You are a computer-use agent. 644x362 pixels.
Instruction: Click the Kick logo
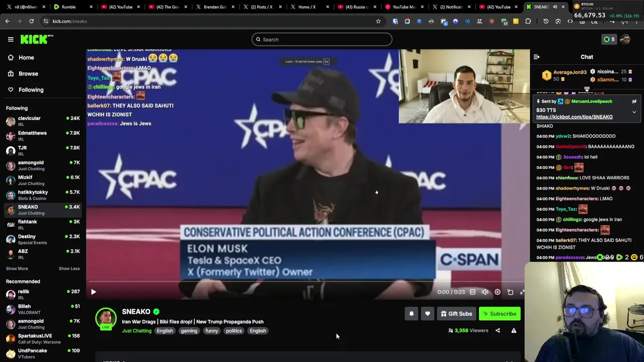click(x=36, y=39)
